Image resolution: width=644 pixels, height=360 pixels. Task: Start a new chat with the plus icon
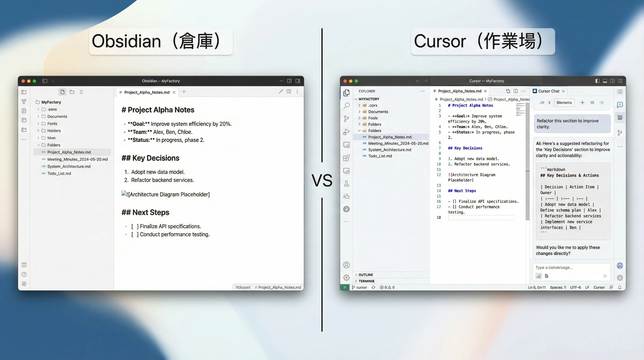pos(582,102)
